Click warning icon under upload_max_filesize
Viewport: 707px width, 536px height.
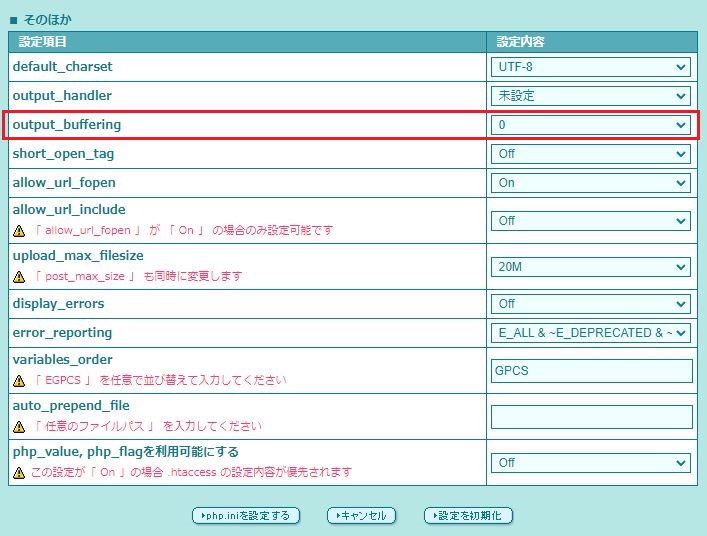coord(19,277)
